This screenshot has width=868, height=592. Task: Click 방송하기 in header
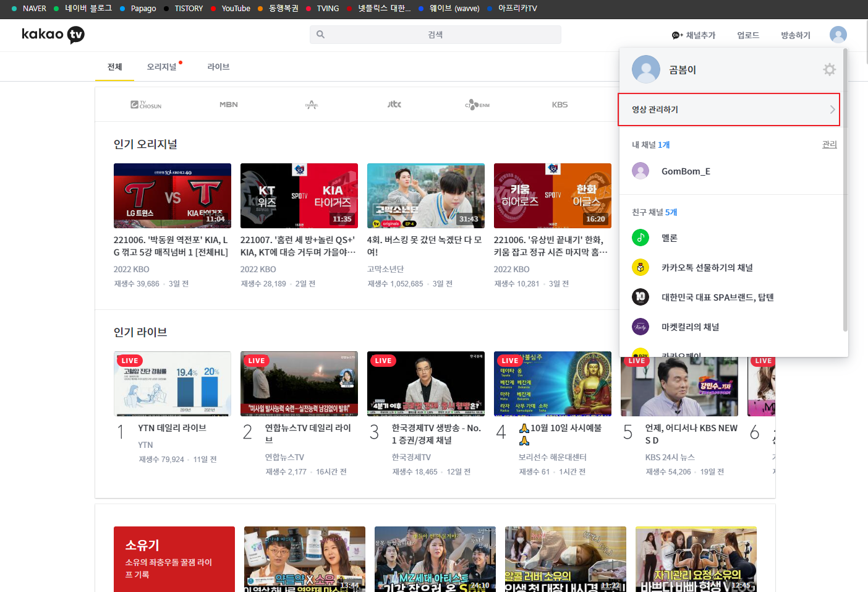coord(796,35)
